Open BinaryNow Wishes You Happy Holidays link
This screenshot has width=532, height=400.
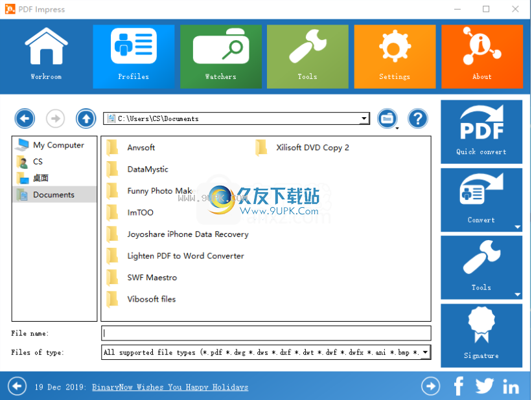click(170, 387)
